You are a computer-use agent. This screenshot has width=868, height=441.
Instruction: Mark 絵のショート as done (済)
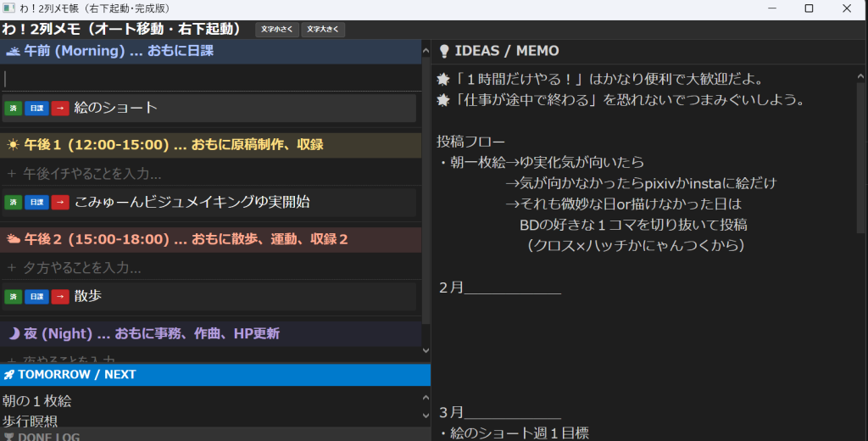13,109
